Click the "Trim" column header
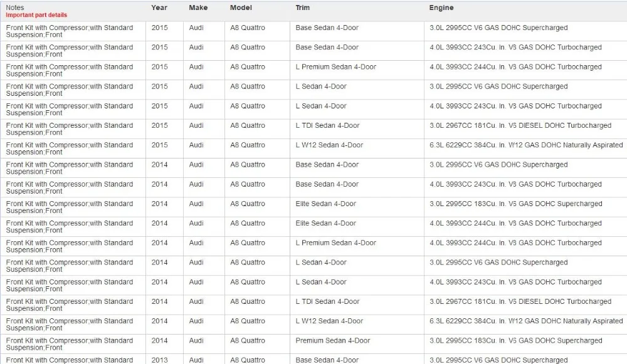 (303, 8)
